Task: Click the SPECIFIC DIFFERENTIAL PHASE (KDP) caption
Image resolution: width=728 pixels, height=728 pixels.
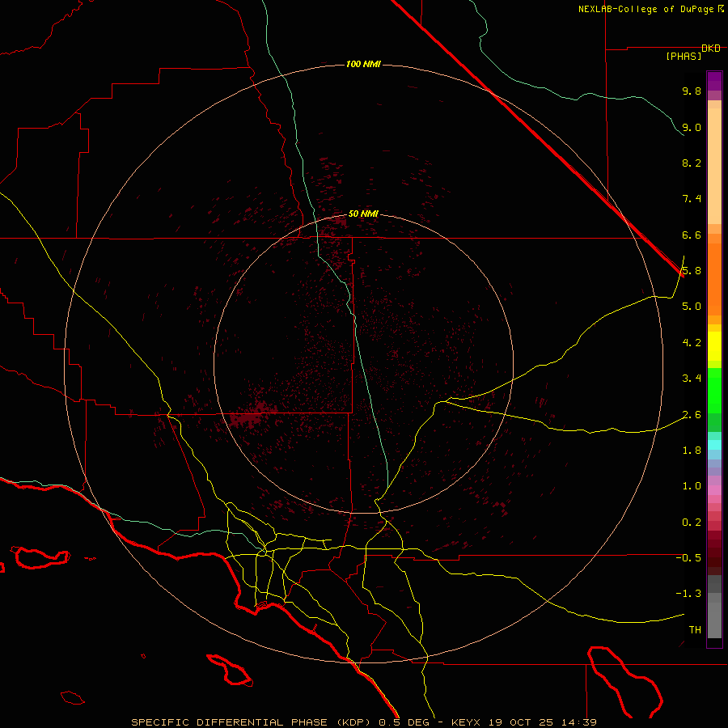Action: click(251, 722)
